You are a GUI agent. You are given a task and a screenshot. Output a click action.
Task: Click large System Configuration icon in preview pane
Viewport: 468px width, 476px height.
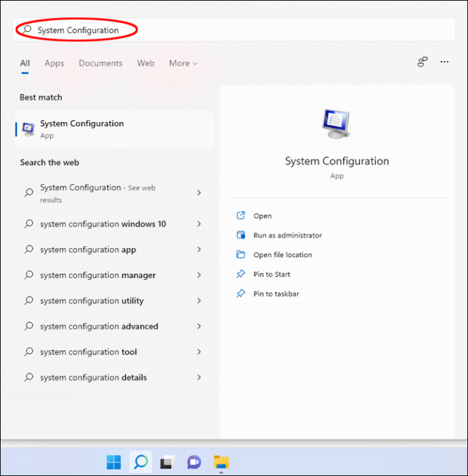click(336, 125)
